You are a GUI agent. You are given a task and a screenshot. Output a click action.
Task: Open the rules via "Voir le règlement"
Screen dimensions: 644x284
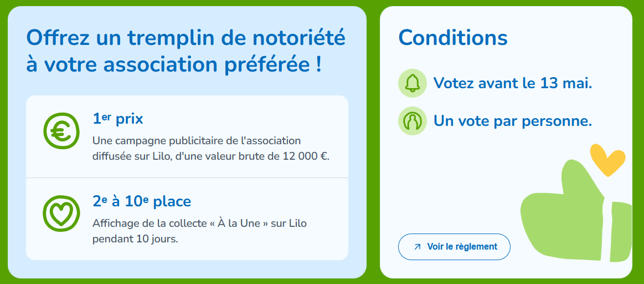454,247
